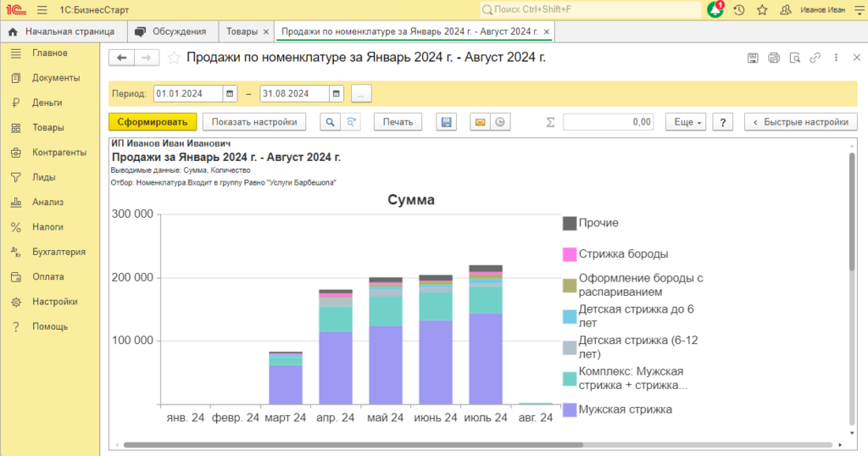Click Показать настройки button

[x=254, y=122]
